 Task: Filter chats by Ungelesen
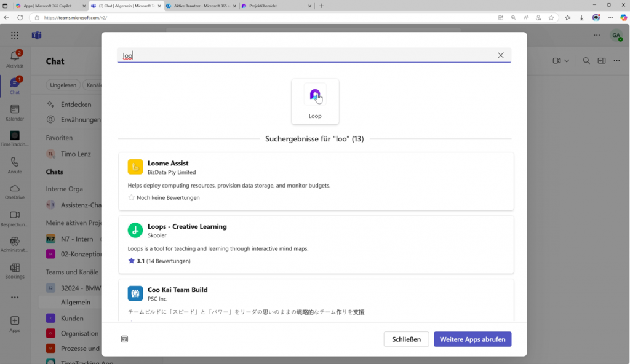coord(63,85)
